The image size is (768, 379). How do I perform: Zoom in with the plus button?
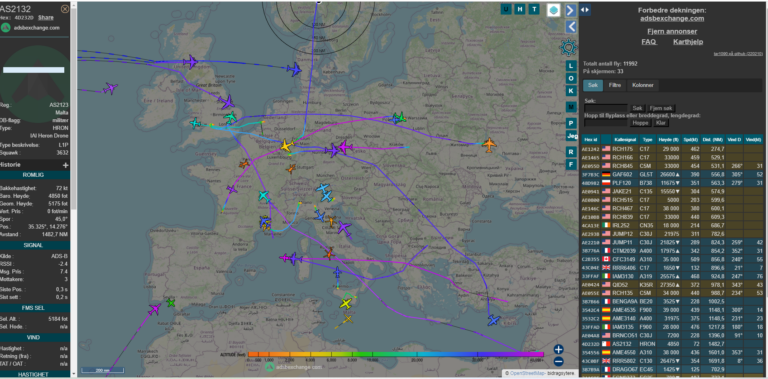[x=558, y=349]
